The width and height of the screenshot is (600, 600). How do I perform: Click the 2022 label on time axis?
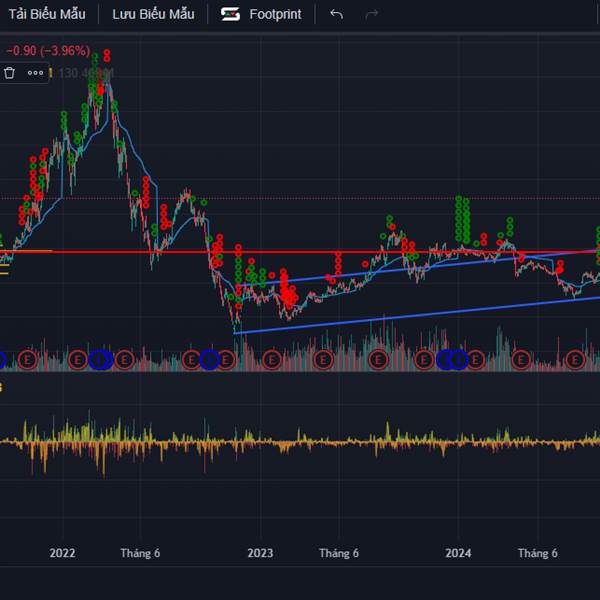pyautogui.click(x=62, y=553)
